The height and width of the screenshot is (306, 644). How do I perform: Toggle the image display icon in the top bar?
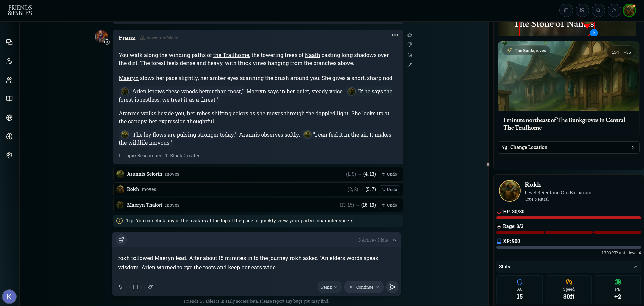pyautogui.click(x=582, y=10)
